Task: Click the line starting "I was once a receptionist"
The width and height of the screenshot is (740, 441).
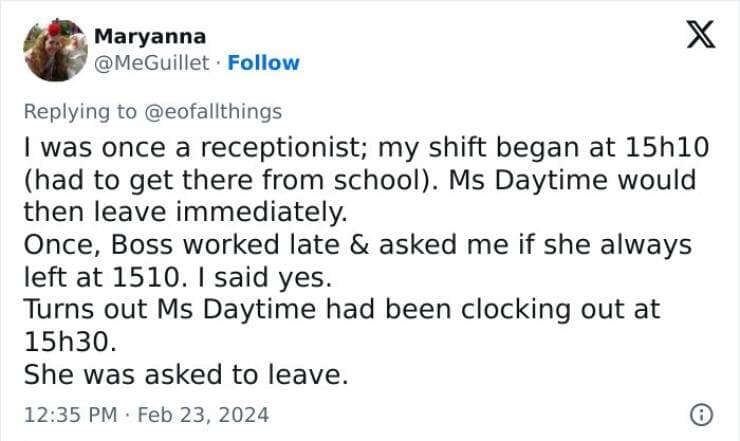Action: tap(365, 147)
